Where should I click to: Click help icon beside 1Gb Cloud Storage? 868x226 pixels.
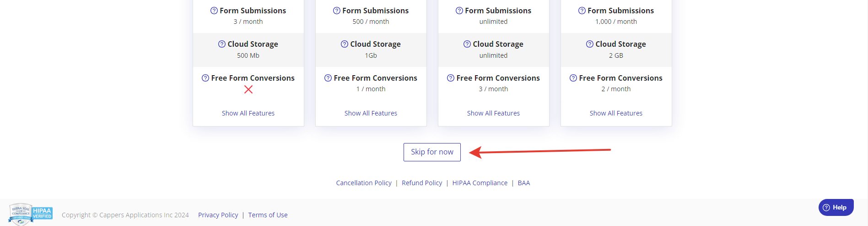point(344,44)
